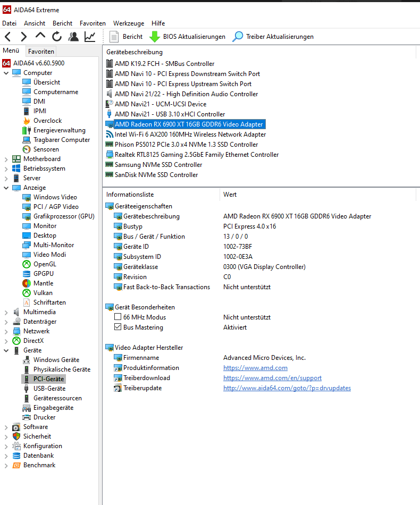Screen dimensions: 420x505
Task: Click the OpenGL icon
Action: pos(27,264)
